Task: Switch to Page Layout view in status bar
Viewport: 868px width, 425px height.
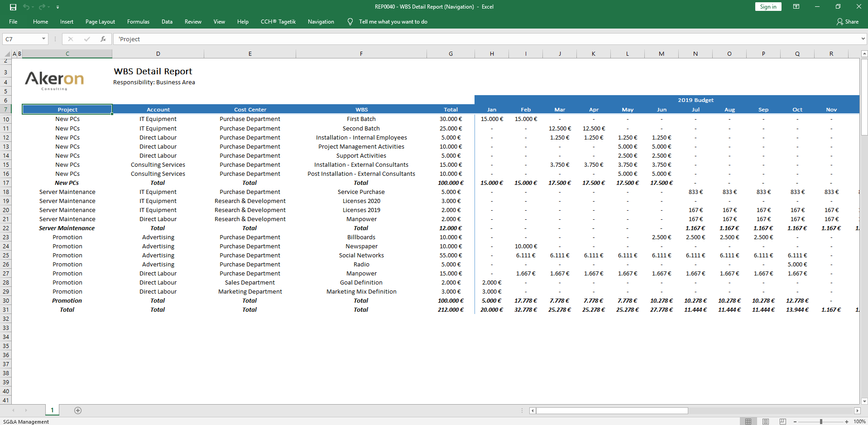Action: 765,421
